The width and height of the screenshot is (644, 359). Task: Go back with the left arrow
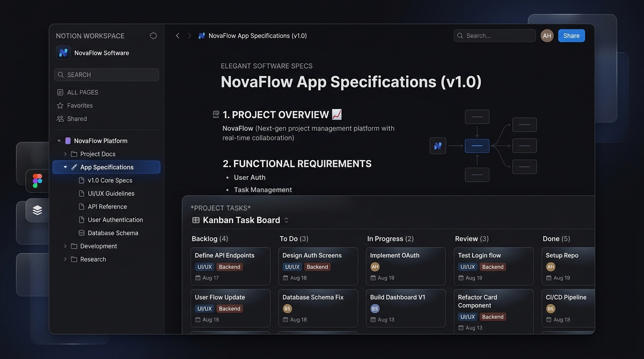pyautogui.click(x=177, y=36)
